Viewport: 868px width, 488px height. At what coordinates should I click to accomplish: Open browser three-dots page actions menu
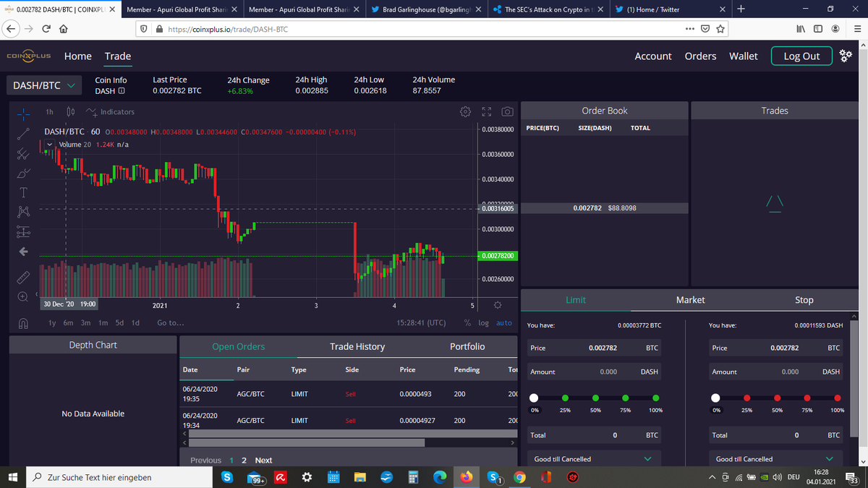[x=689, y=29]
